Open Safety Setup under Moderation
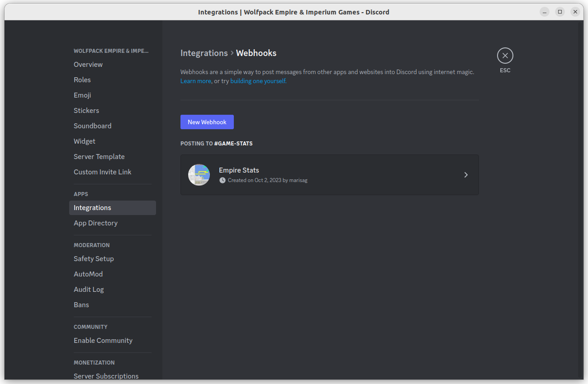 [x=113, y=259]
